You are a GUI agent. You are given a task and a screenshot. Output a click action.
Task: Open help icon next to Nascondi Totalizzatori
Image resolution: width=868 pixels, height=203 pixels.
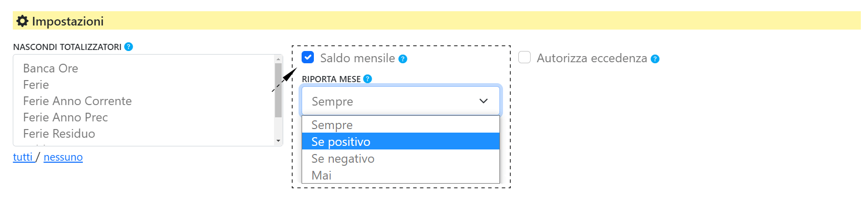129,46
